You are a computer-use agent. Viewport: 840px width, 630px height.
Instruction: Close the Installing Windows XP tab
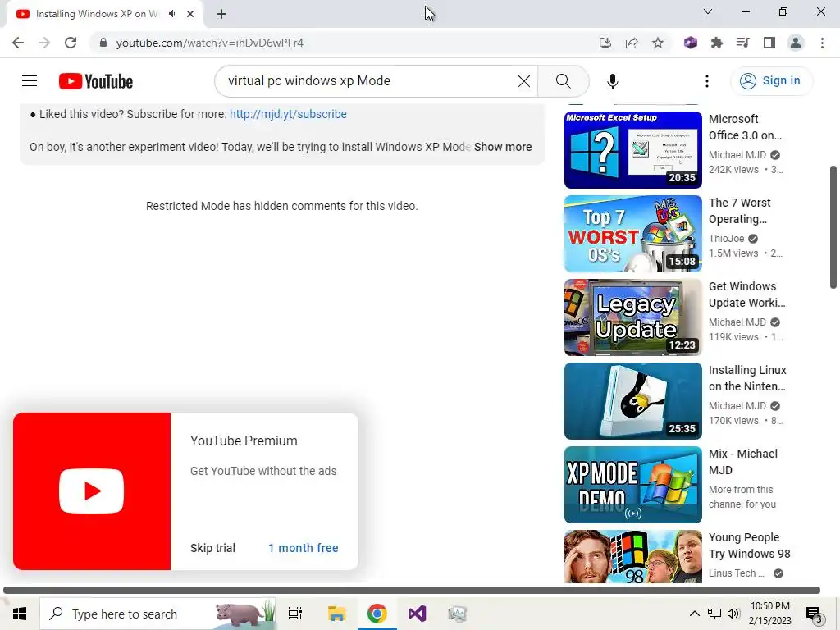[x=190, y=14]
